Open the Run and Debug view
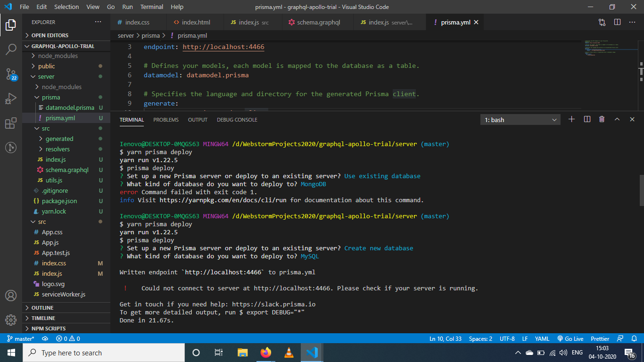 11,99
